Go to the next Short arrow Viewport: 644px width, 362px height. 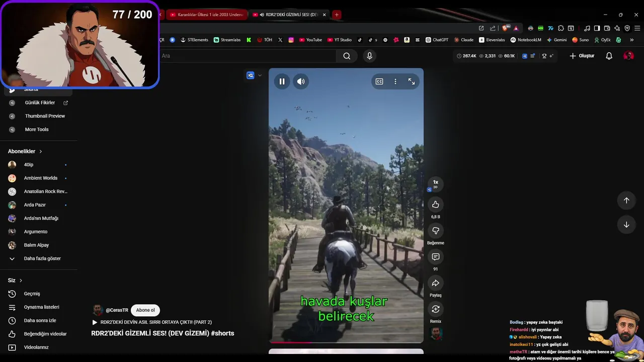coord(626,225)
